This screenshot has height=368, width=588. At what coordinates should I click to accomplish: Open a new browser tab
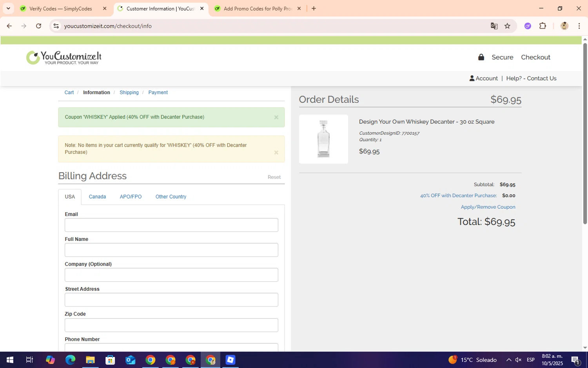(x=314, y=8)
